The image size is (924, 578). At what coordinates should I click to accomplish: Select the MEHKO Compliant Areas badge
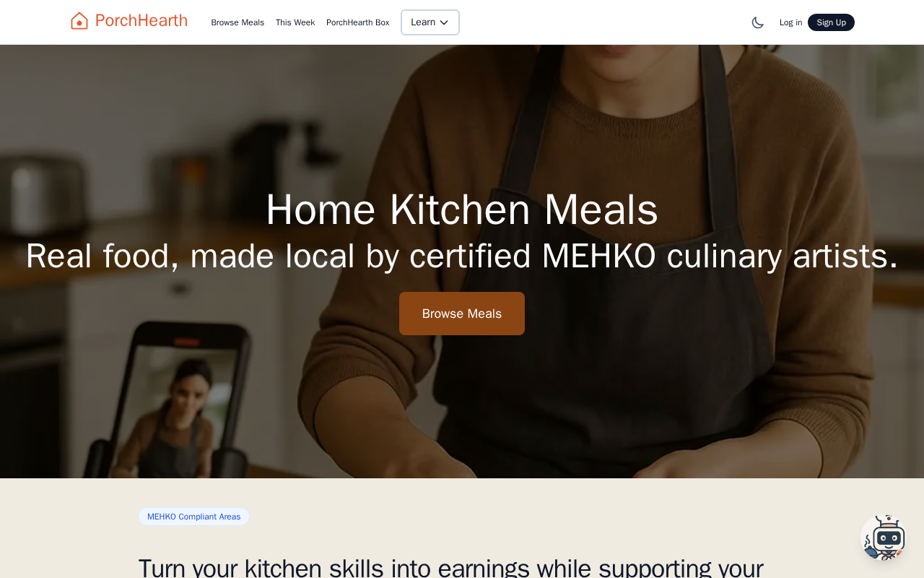pyautogui.click(x=194, y=517)
